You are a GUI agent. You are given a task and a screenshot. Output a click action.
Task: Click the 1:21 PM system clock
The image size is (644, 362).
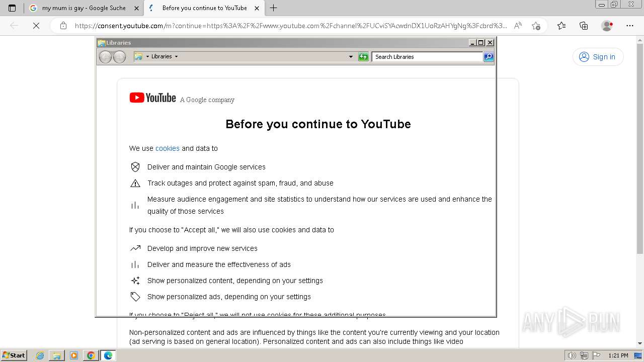click(x=618, y=355)
